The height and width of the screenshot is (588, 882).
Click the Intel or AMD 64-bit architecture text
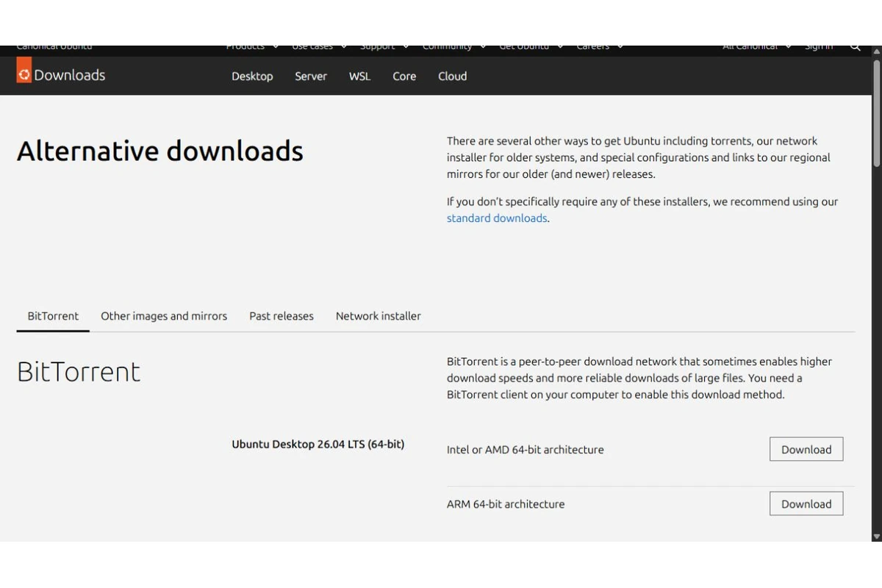[526, 450]
